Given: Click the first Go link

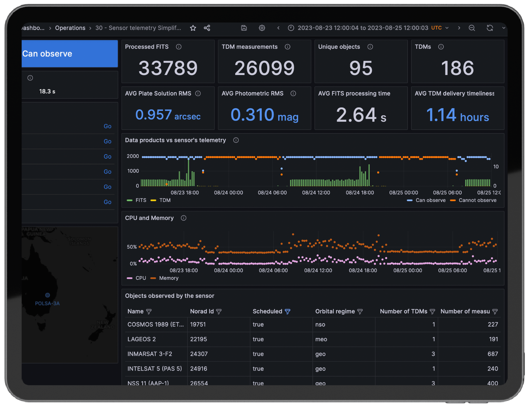Looking at the screenshot, I should pos(108,126).
